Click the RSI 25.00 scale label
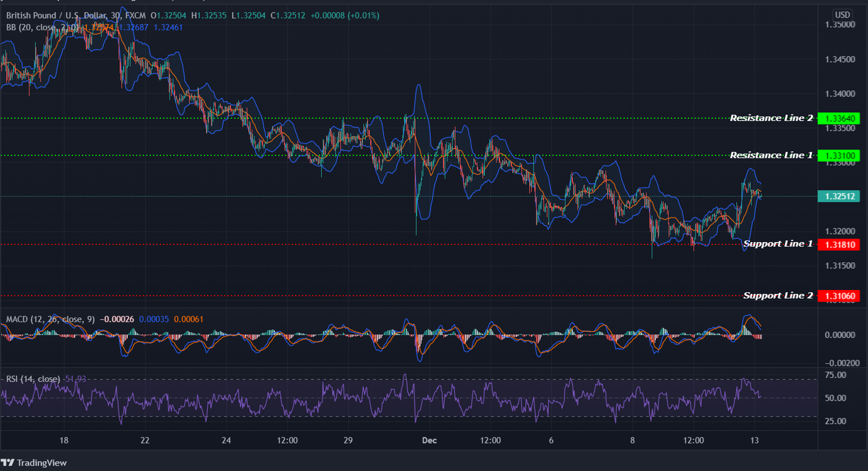This screenshot has height=471, width=868. point(836,421)
